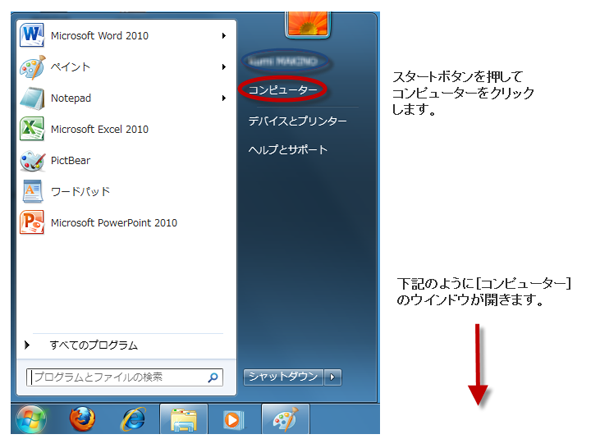This screenshot has width=600, height=448.
Task: Open Microsoft PowerPoint 2010 entry
Action: [124, 223]
